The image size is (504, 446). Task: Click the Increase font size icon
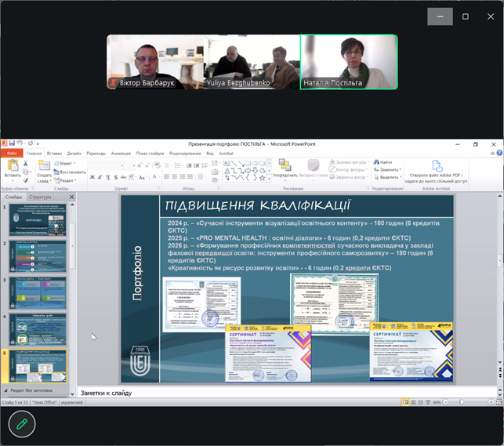(x=140, y=165)
